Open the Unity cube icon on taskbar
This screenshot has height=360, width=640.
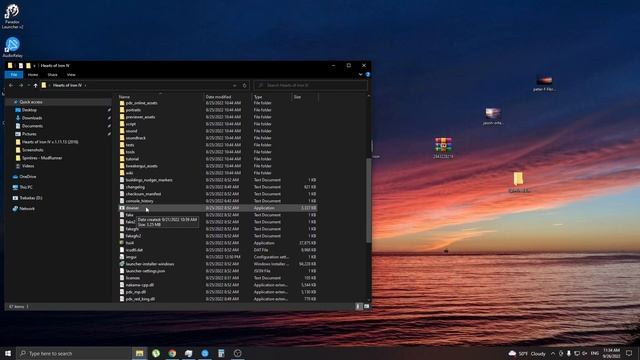coord(238,353)
